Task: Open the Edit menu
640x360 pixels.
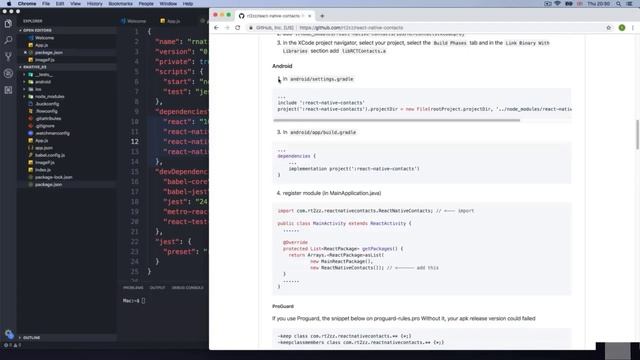Action: tap(60, 4)
